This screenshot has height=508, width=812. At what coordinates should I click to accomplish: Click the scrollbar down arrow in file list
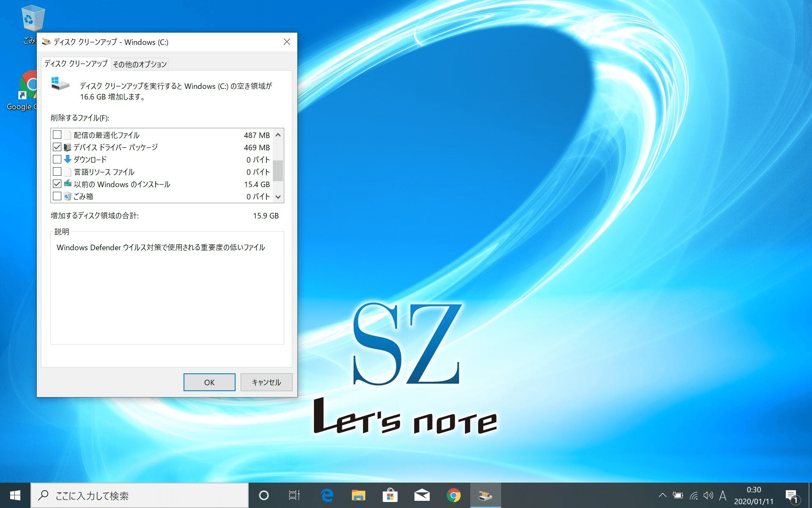pyautogui.click(x=277, y=197)
